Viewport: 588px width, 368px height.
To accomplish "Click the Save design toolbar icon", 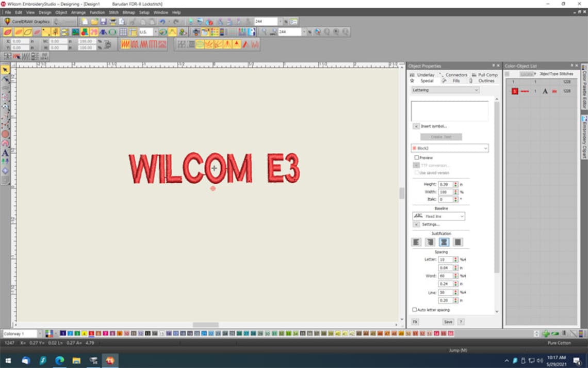I will pos(103,21).
